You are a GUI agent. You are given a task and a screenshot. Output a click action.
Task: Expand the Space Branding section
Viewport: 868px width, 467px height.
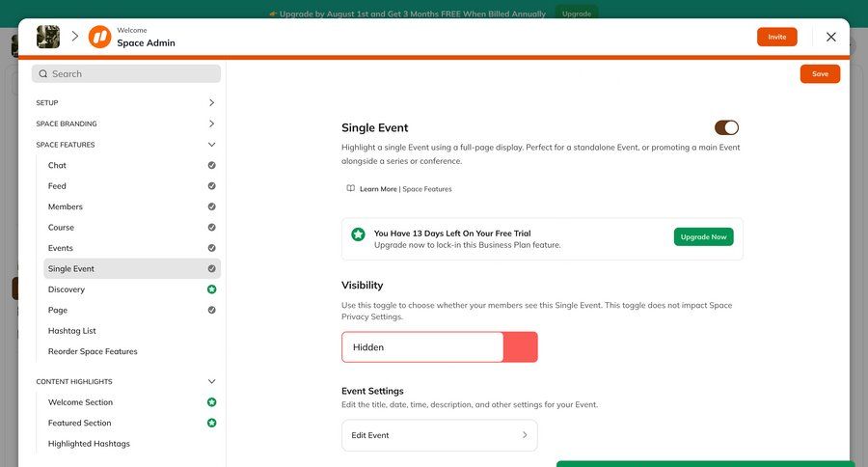point(211,124)
